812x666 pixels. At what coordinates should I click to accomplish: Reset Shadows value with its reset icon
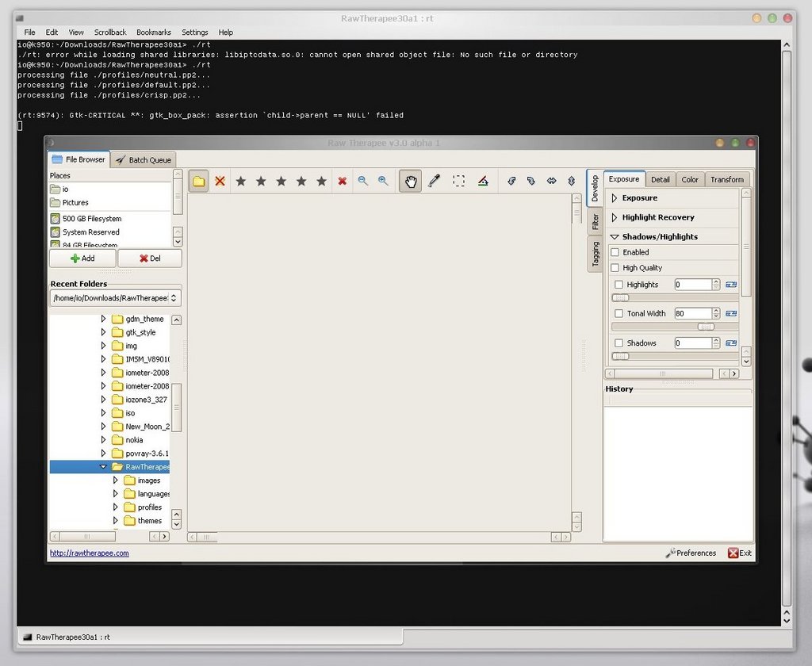[x=731, y=343]
